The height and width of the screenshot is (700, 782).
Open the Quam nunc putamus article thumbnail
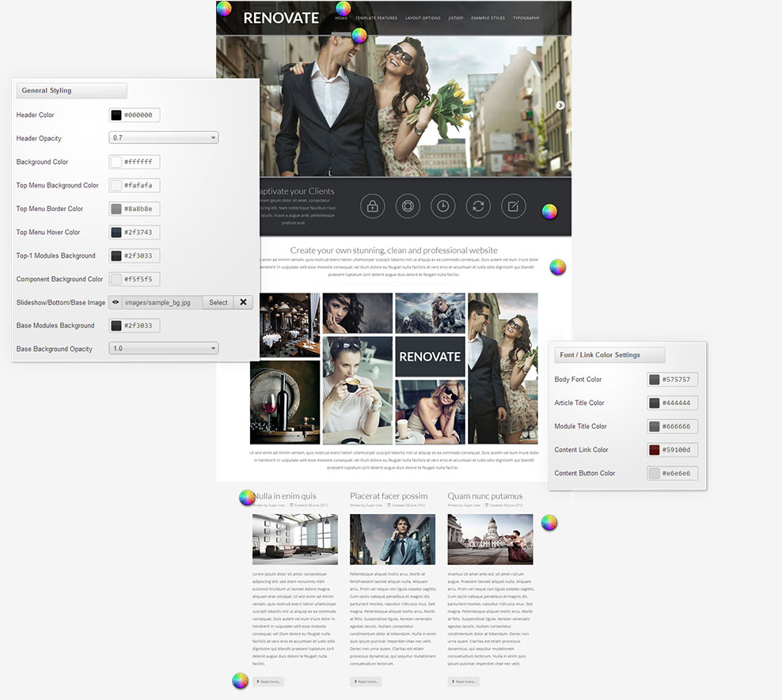tap(490, 539)
